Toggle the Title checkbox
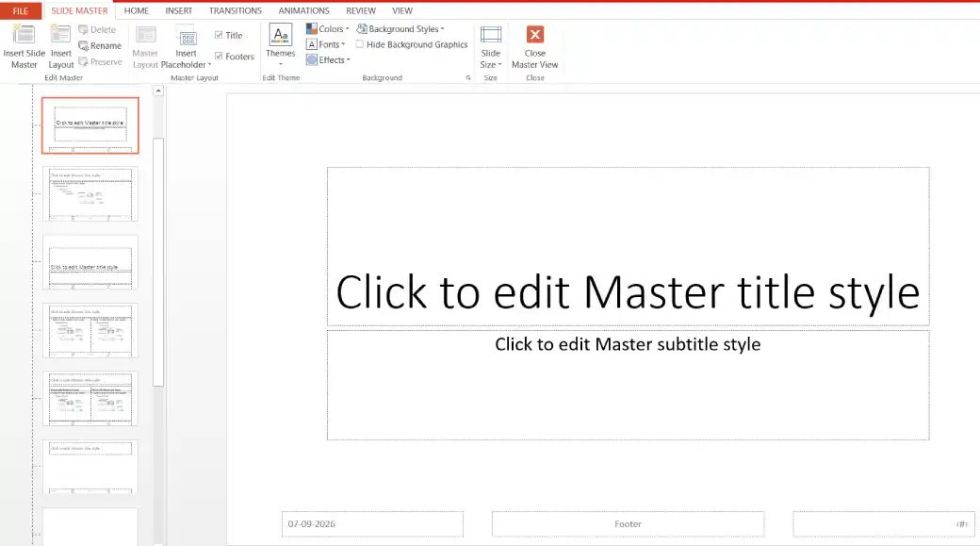 click(x=218, y=35)
